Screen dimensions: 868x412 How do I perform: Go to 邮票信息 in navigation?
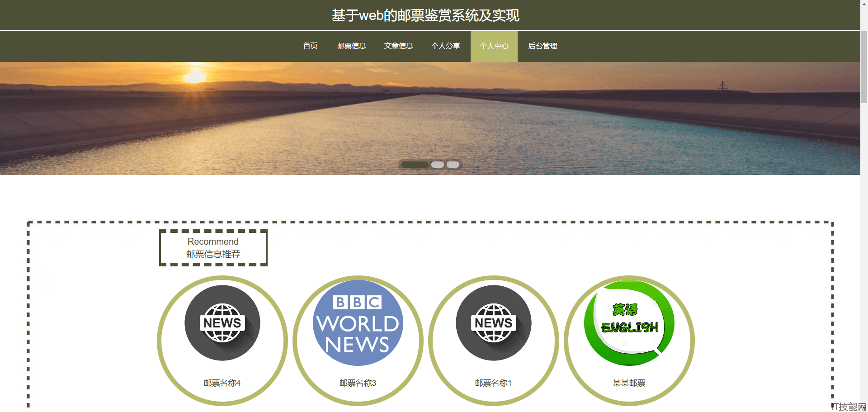pyautogui.click(x=352, y=46)
